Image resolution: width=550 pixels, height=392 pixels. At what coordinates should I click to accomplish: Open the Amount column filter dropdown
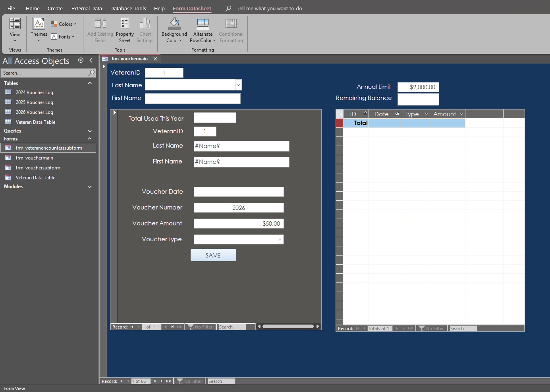click(461, 114)
